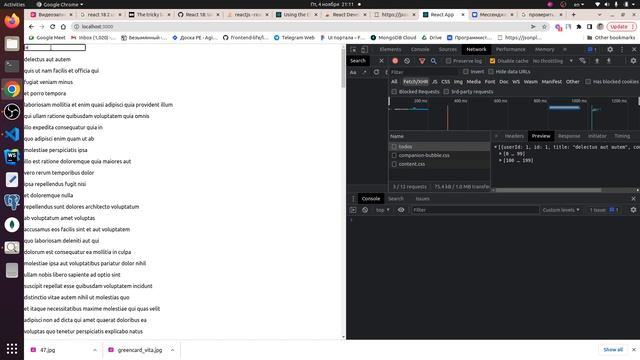Open the console settings gear
This screenshot has height=360, width=640.
(x=633, y=210)
